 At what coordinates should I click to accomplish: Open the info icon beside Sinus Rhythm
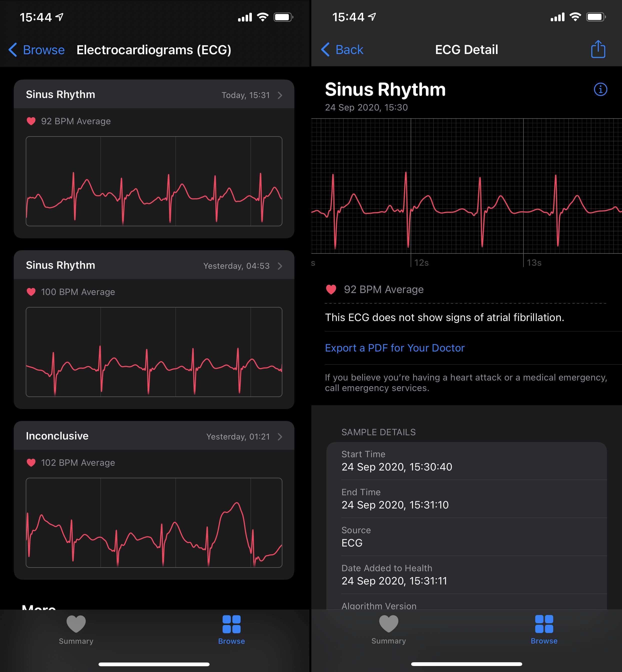click(x=600, y=89)
